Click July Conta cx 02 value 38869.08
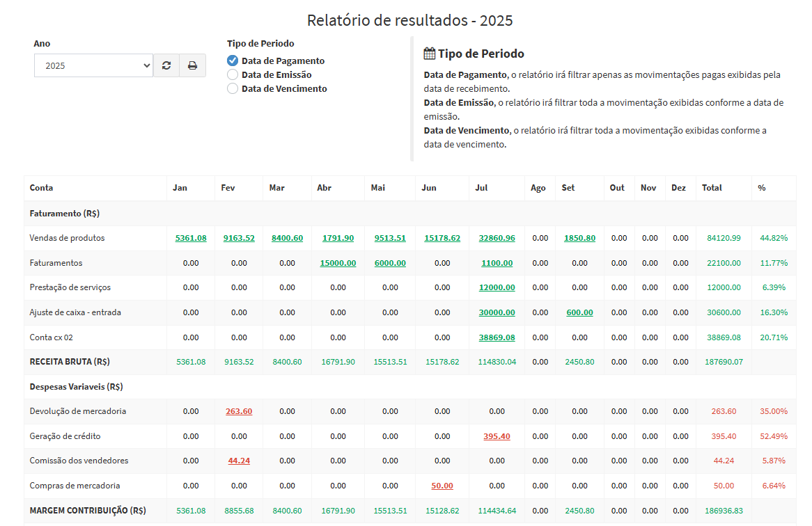Screen dimensions: 812x526 point(497,337)
